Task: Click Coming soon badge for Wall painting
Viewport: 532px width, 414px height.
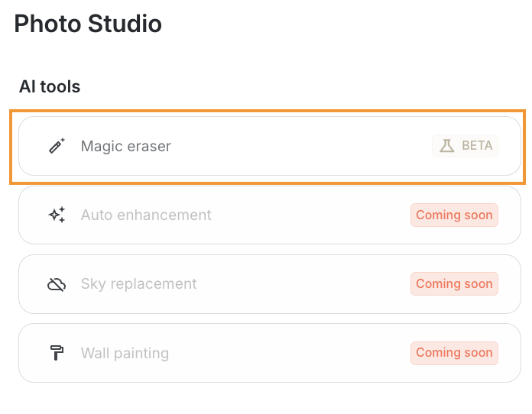Action: click(x=454, y=353)
